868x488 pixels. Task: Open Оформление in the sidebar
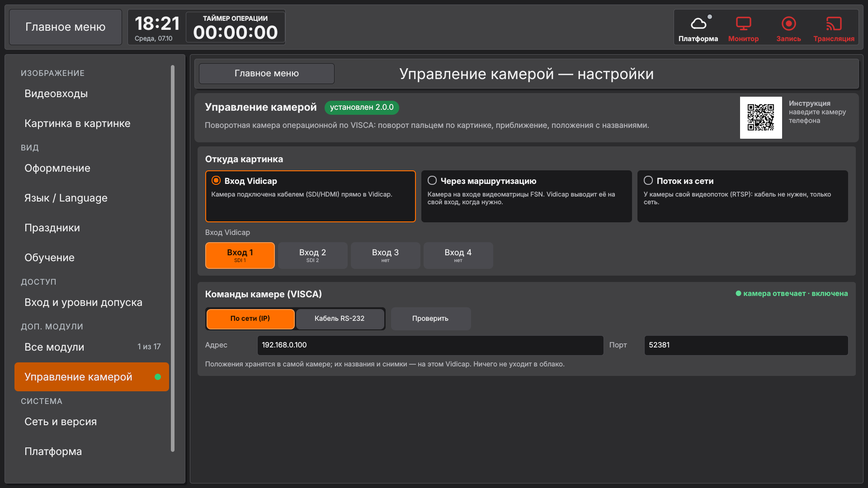point(92,168)
